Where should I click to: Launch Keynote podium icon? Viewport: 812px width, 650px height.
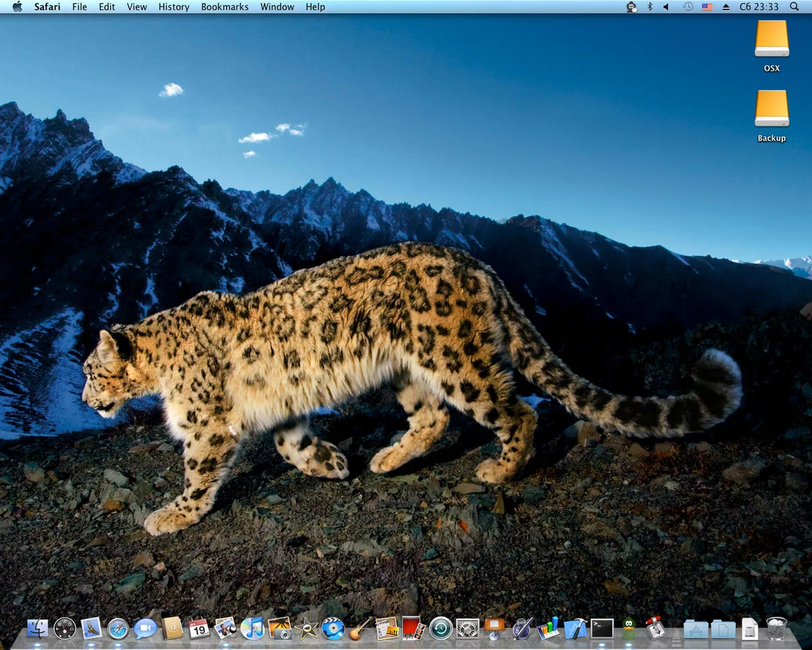pyautogui.click(x=494, y=628)
